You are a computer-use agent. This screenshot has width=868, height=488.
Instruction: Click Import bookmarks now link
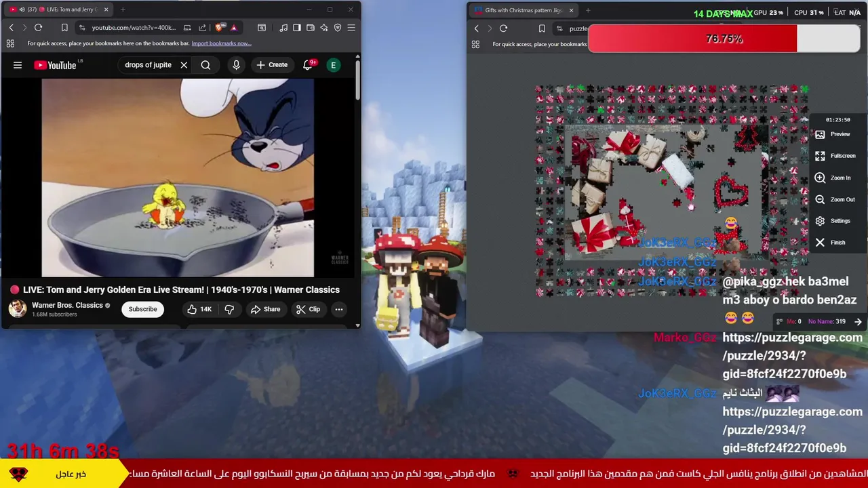click(x=221, y=43)
